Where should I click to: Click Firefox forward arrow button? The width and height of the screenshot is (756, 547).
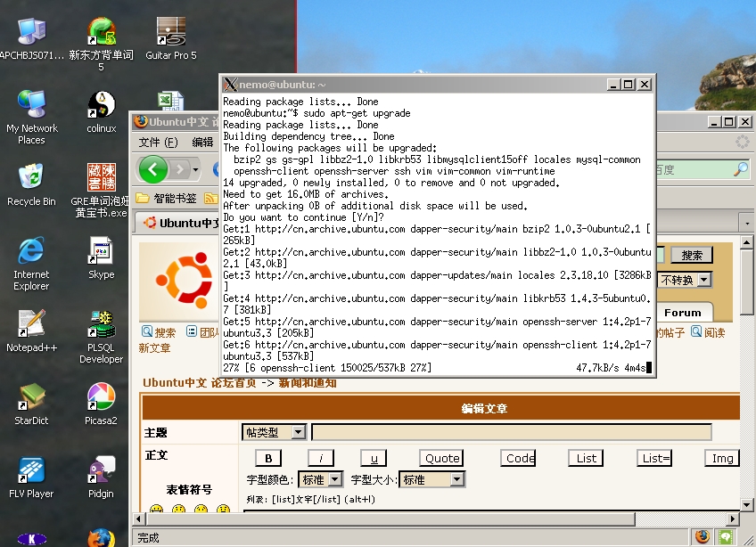click(x=180, y=169)
